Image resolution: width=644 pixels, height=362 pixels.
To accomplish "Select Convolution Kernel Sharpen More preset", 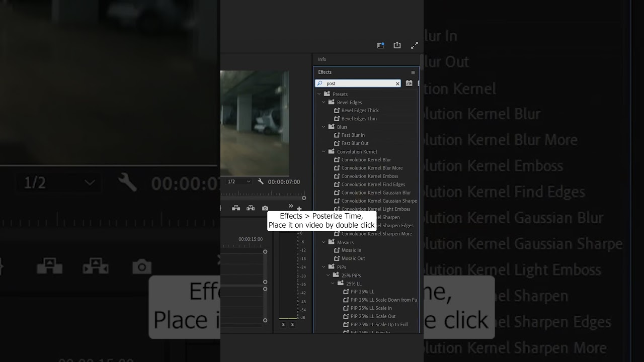I will [376, 234].
